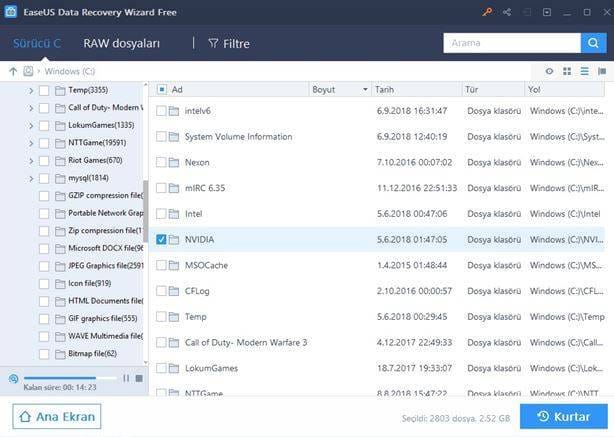Image resolution: width=614 pixels, height=437 pixels.
Task: Click the share icon in title bar
Action: click(x=507, y=12)
